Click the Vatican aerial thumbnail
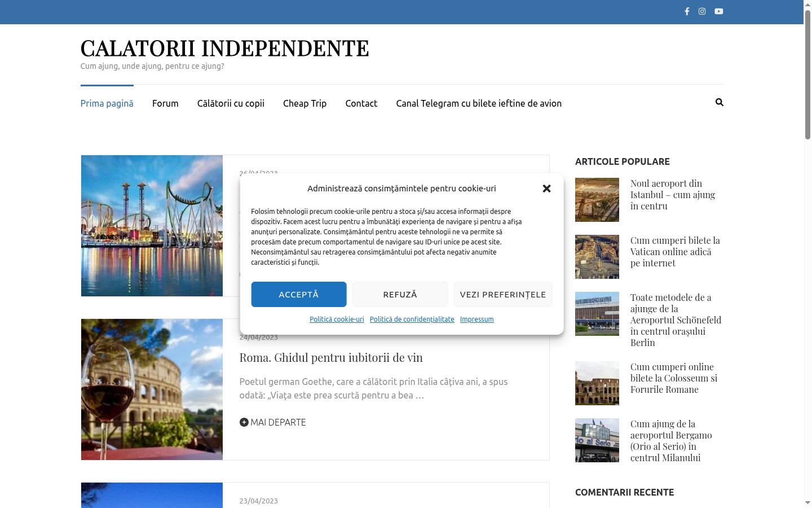 597,257
